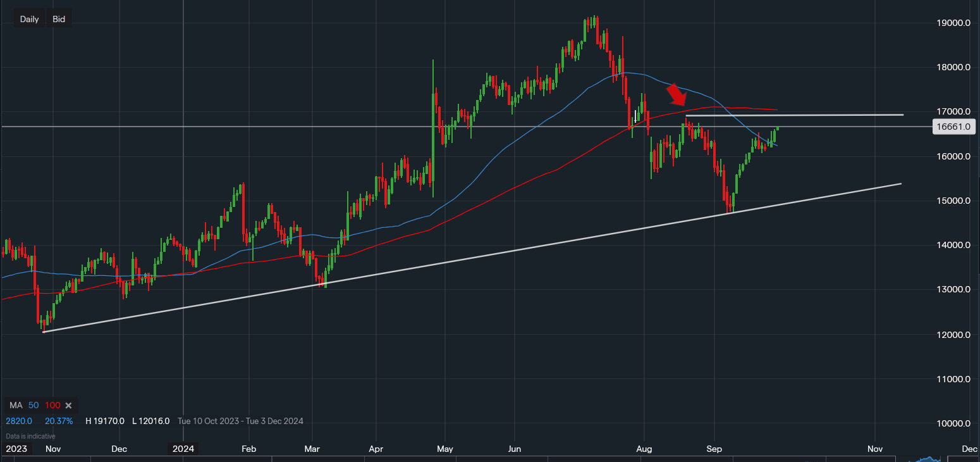The width and height of the screenshot is (980, 462).
Task: Open the Bid price type selector
Action: coord(59,19)
